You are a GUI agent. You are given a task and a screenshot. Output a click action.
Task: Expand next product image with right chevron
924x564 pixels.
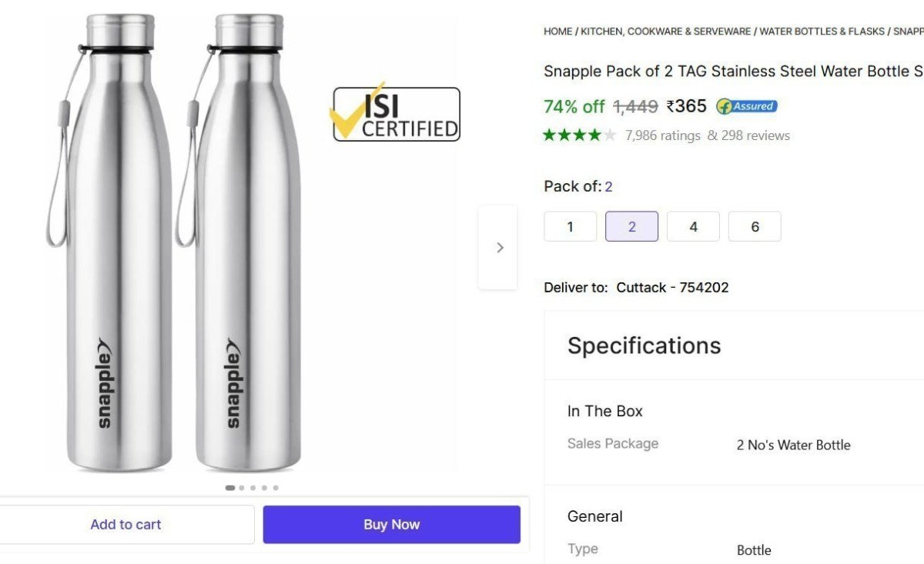pyautogui.click(x=500, y=247)
